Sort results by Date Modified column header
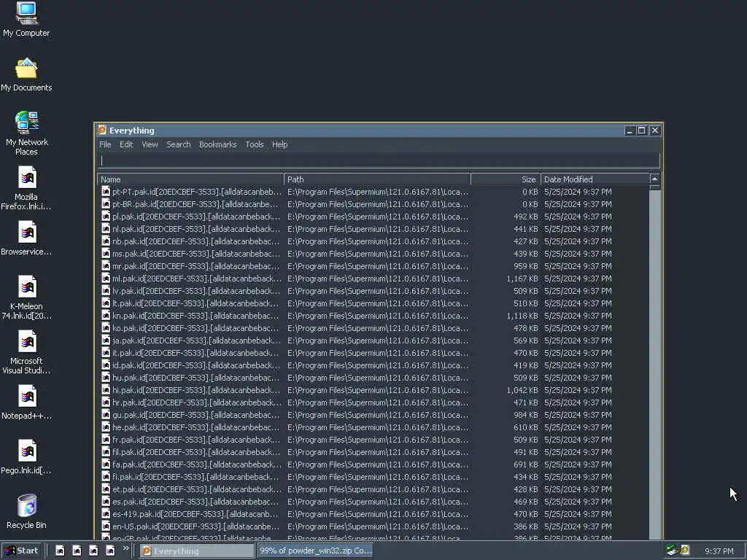Image resolution: width=747 pixels, height=560 pixels. pyautogui.click(x=595, y=179)
